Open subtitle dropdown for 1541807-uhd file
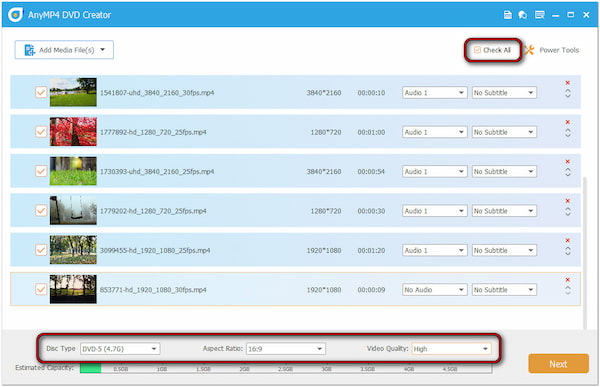This screenshot has width=600, height=387. coord(504,93)
